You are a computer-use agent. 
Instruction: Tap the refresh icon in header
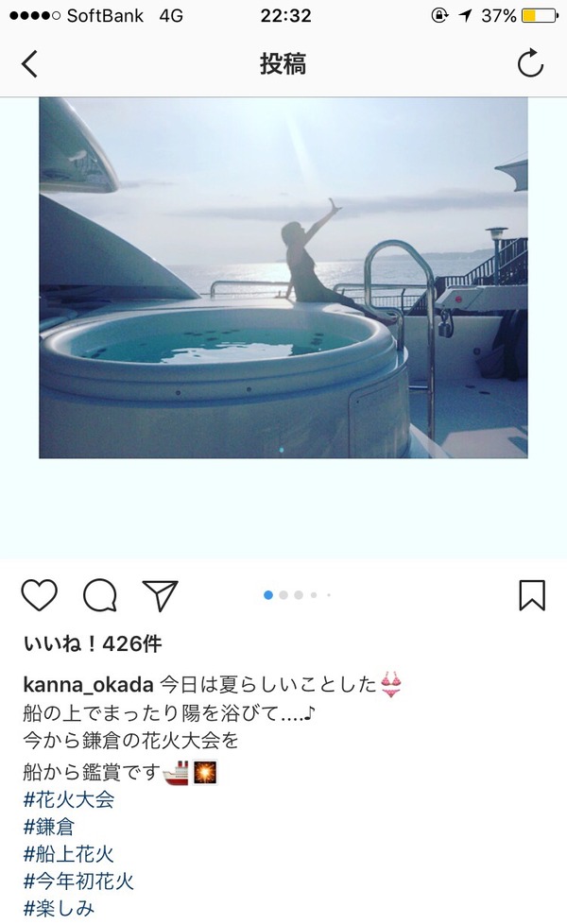(530, 63)
